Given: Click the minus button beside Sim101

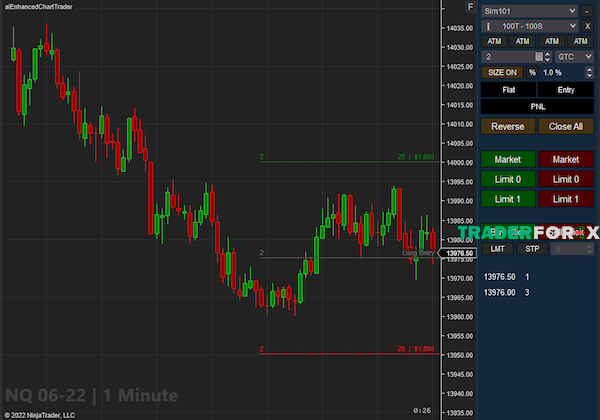Looking at the screenshot, I should coord(587,11).
